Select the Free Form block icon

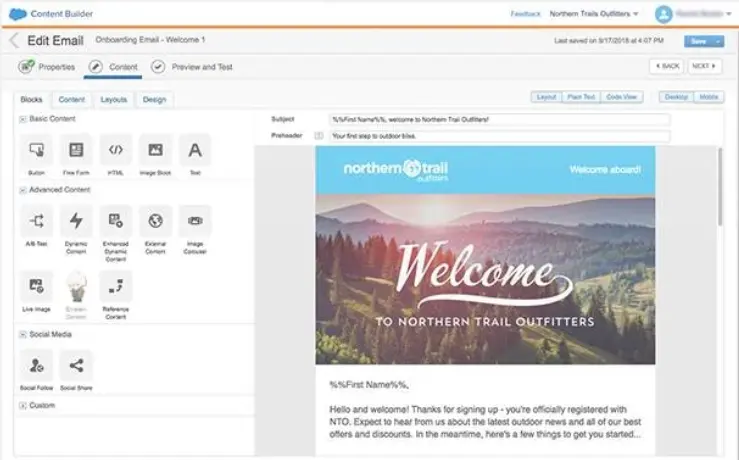76,150
